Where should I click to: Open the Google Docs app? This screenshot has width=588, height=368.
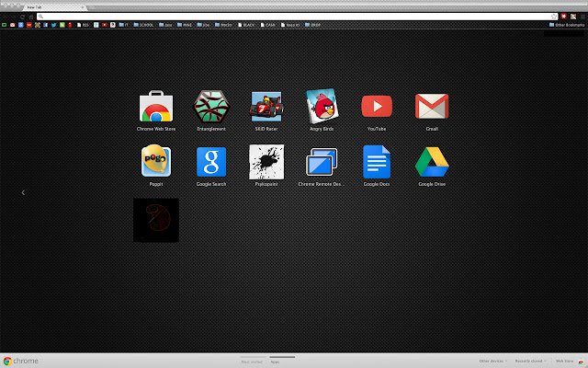coord(377,166)
